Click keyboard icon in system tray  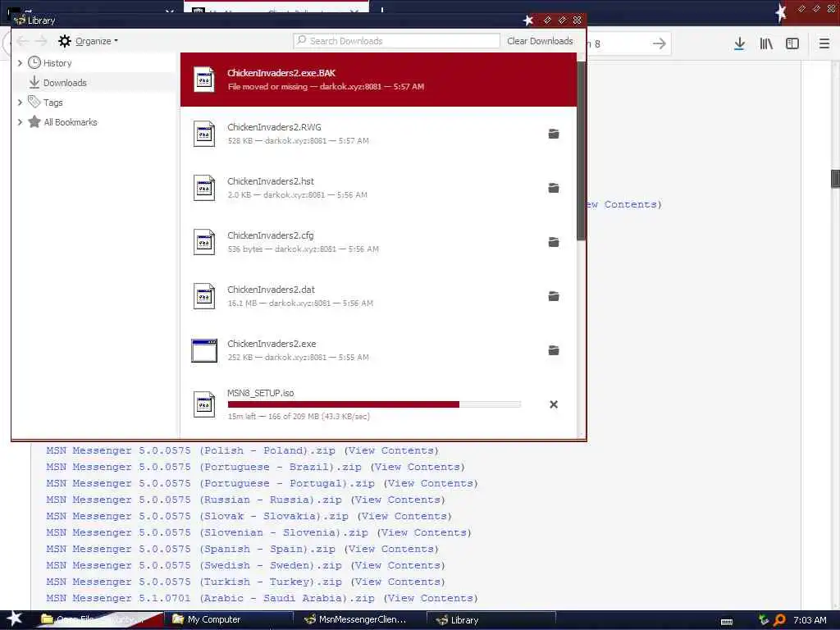[727, 622]
